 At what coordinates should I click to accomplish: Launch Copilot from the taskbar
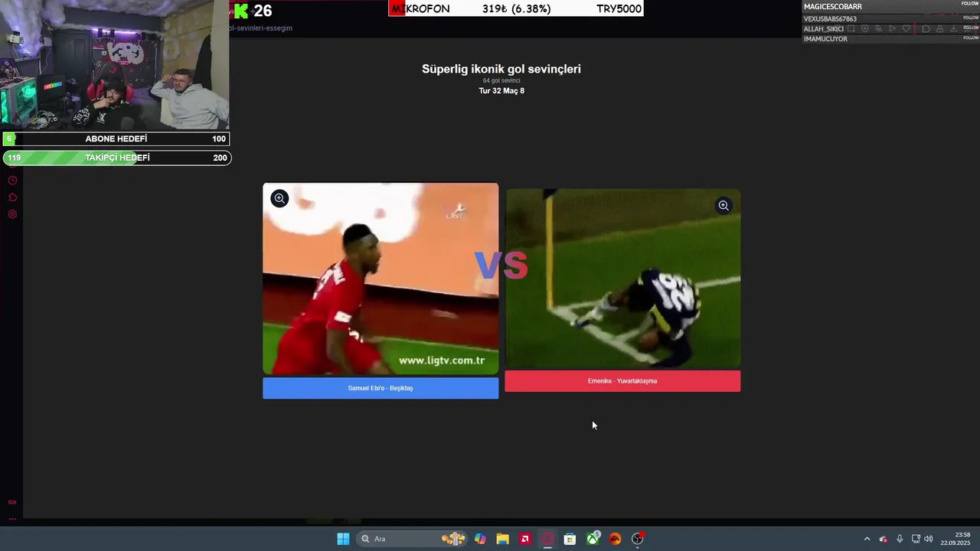pos(480,539)
